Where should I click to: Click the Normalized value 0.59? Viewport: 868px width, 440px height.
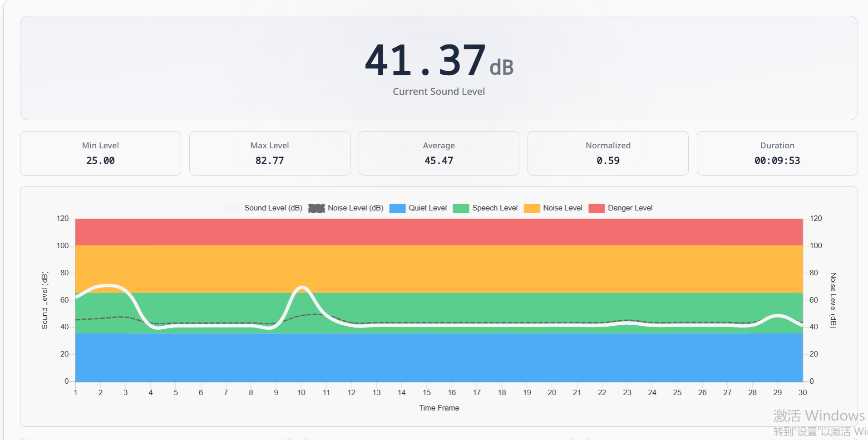click(x=607, y=160)
